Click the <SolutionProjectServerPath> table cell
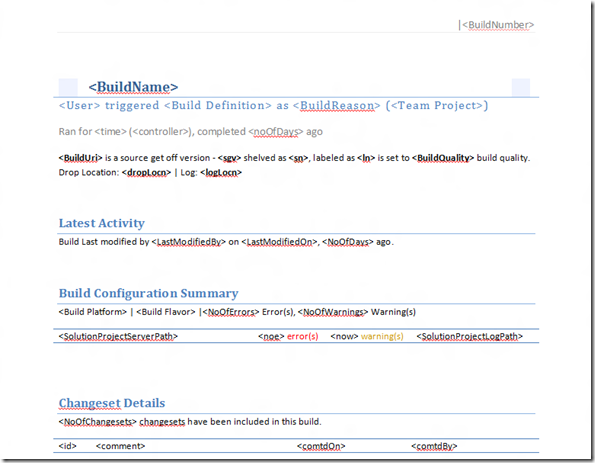595x463 pixels. pos(118,336)
